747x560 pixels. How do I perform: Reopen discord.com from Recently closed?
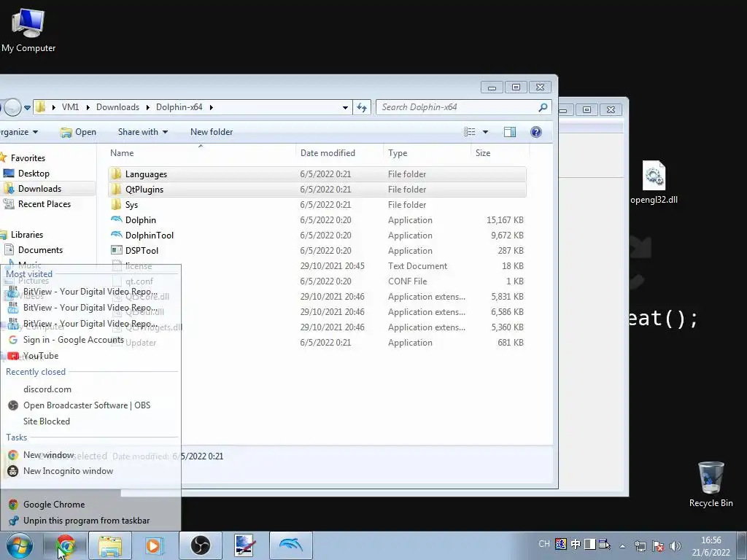47,389
